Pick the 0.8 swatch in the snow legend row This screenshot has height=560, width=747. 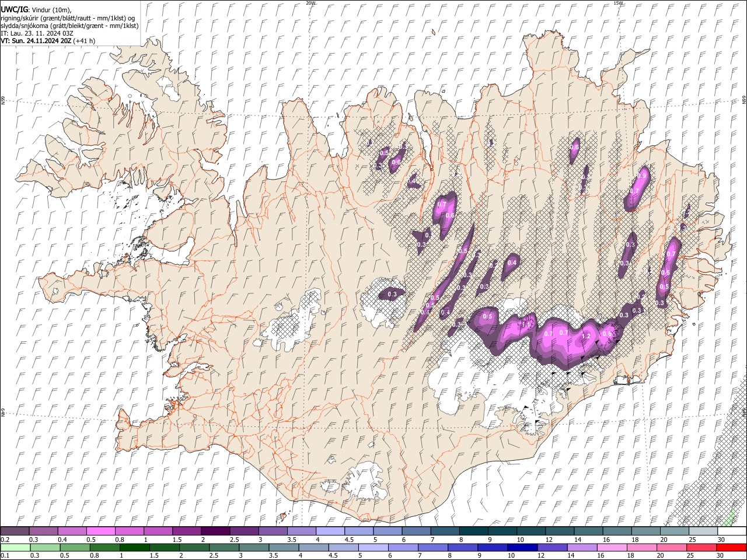[x=130, y=531]
